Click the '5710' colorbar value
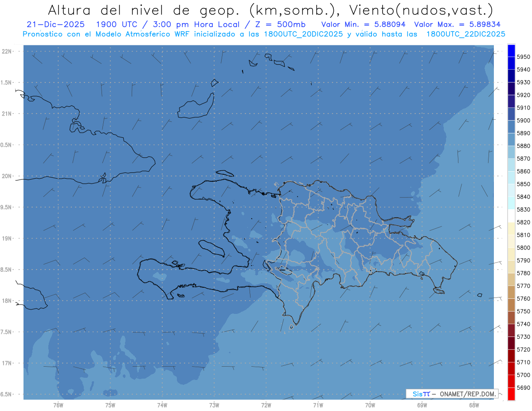The height and width of the screenshot is (411, 532). pyautogui.click(x=523, y=362)
